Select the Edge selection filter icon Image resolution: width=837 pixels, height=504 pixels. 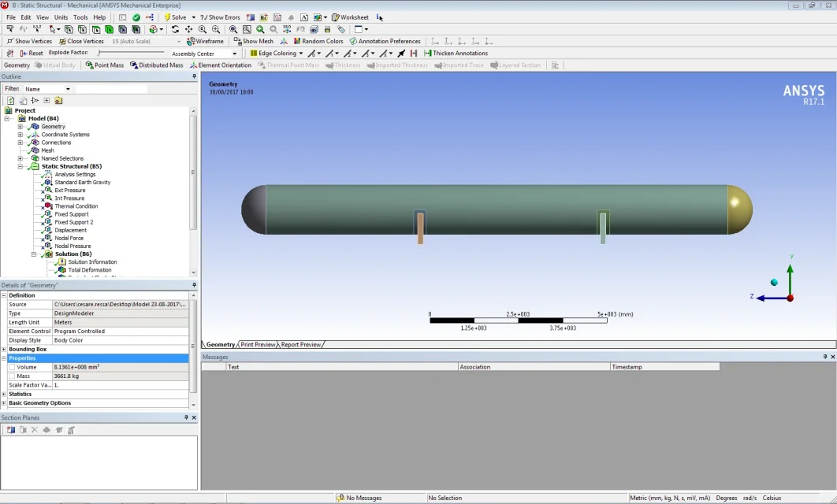coord(82,29)
